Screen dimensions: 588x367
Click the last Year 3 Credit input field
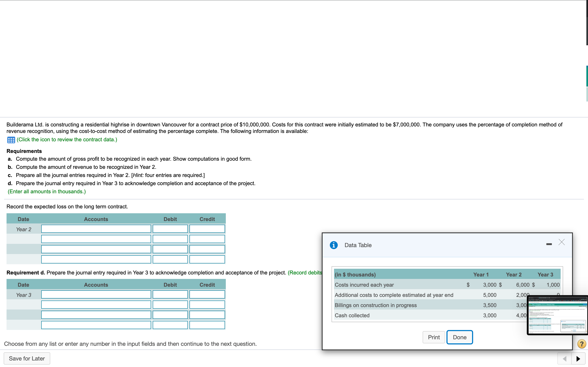207,325
